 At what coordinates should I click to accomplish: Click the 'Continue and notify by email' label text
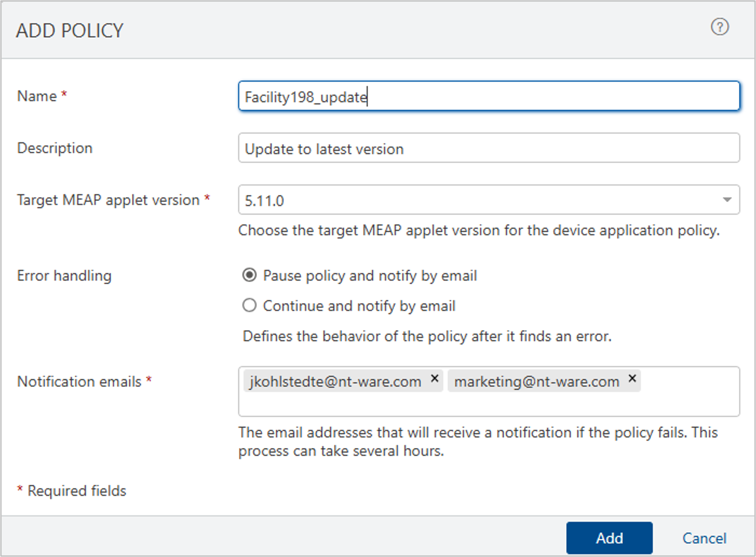coord(359,306)
